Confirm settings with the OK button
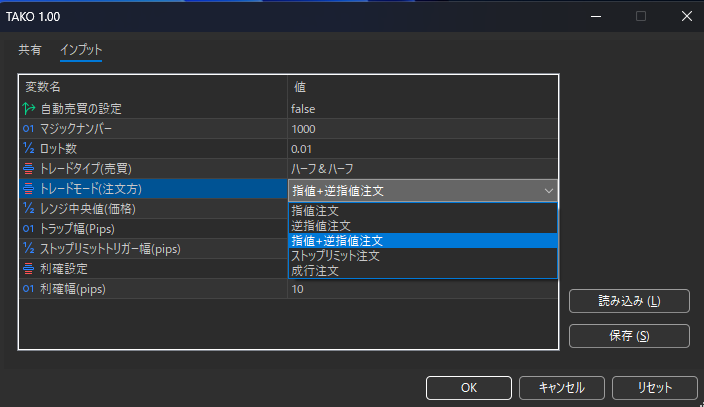 [469, 388]
